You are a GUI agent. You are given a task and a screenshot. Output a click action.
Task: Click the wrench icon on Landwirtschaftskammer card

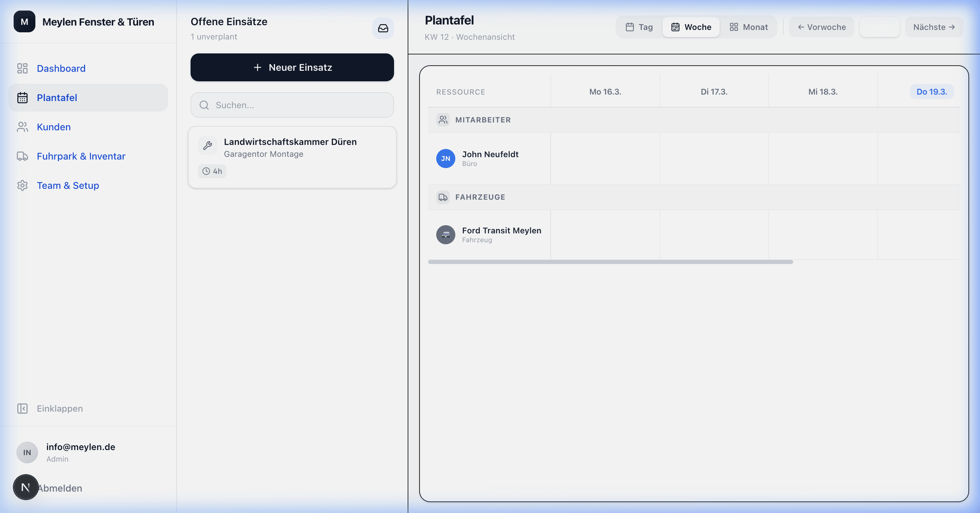207,146
